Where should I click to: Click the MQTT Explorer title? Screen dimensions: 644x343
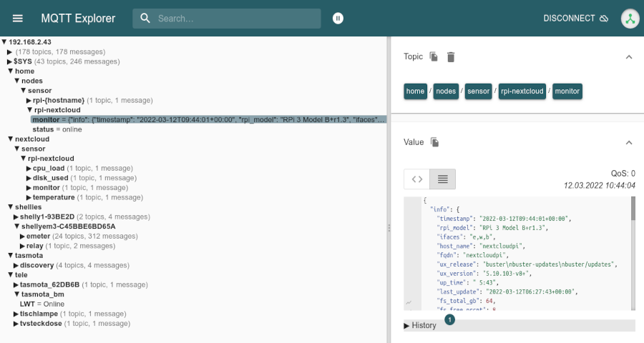tap(78, 19)
